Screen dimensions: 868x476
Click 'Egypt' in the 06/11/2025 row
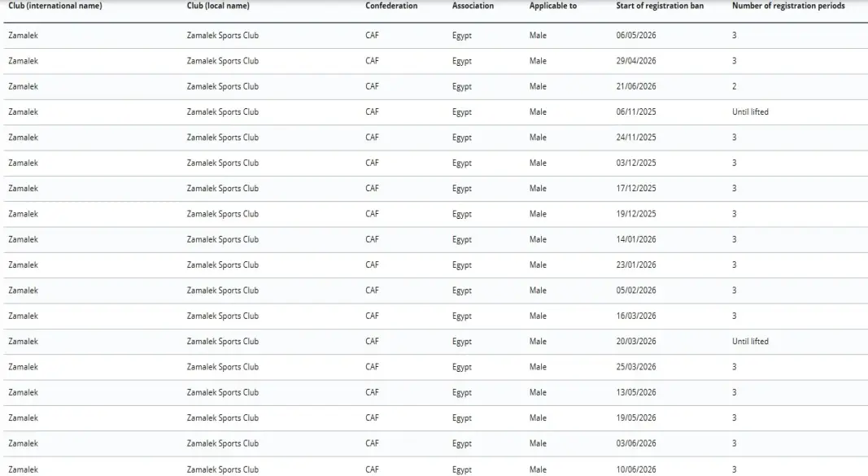point(462,112)
